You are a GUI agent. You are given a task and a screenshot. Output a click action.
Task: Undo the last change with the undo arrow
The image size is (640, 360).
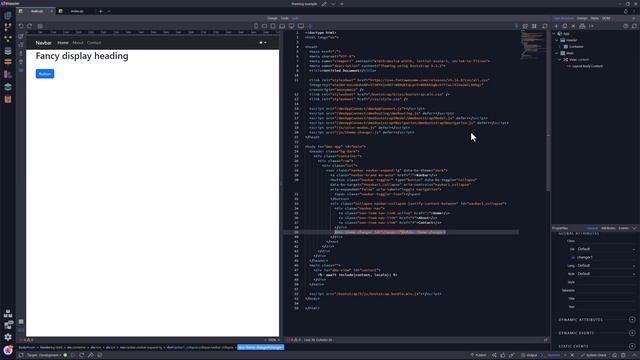coord(20,26)
